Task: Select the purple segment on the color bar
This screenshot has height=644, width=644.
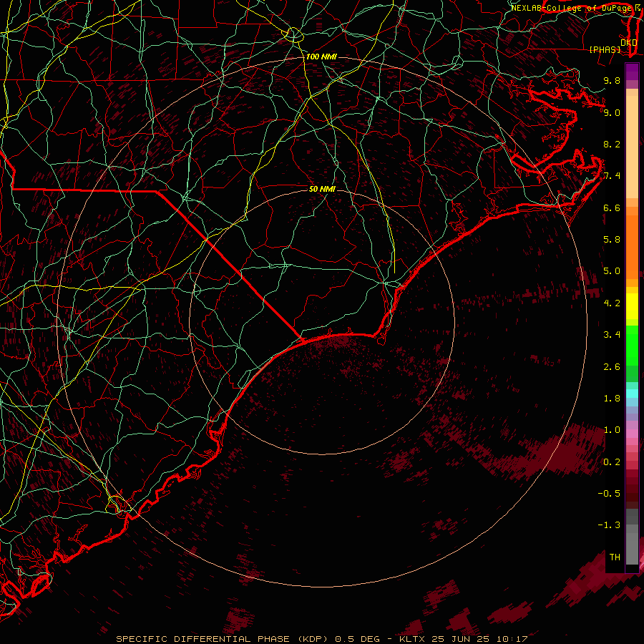Action: (x=632, y=72)
